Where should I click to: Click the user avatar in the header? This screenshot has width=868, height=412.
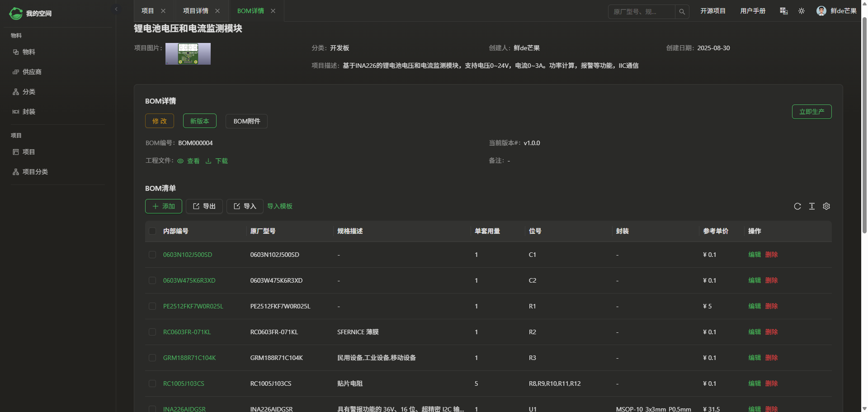pos(821,11)
